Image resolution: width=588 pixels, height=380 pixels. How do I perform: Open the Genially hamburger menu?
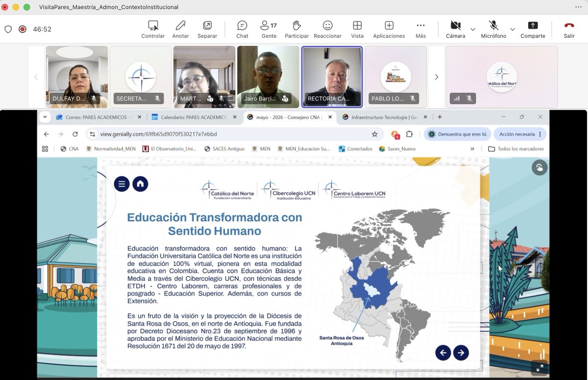point(122,184)
